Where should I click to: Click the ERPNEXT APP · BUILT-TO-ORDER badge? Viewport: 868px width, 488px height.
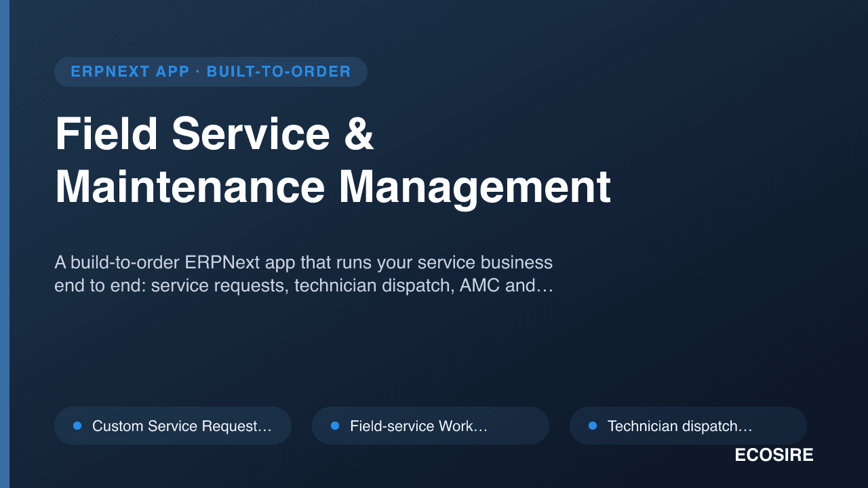211,72
